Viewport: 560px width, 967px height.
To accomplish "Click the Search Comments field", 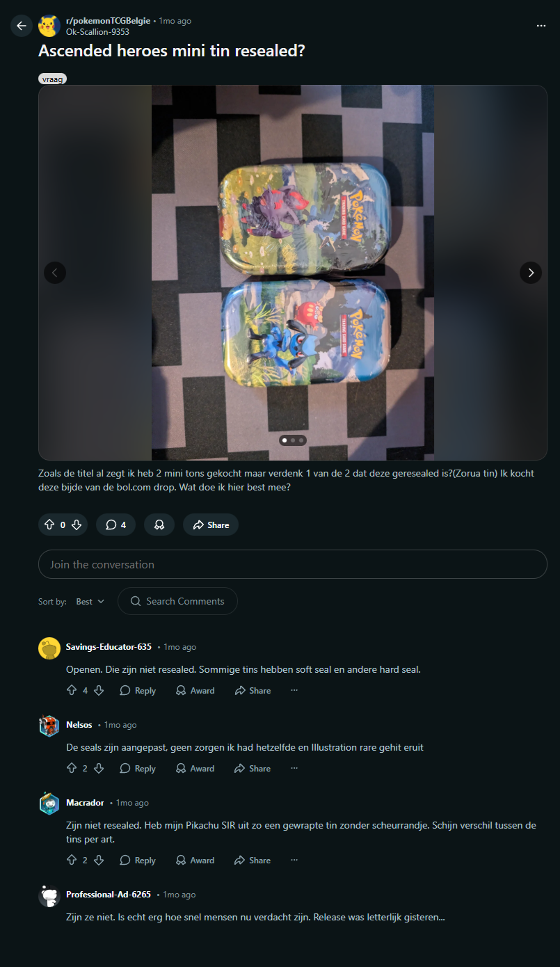I will click(177, 602).
